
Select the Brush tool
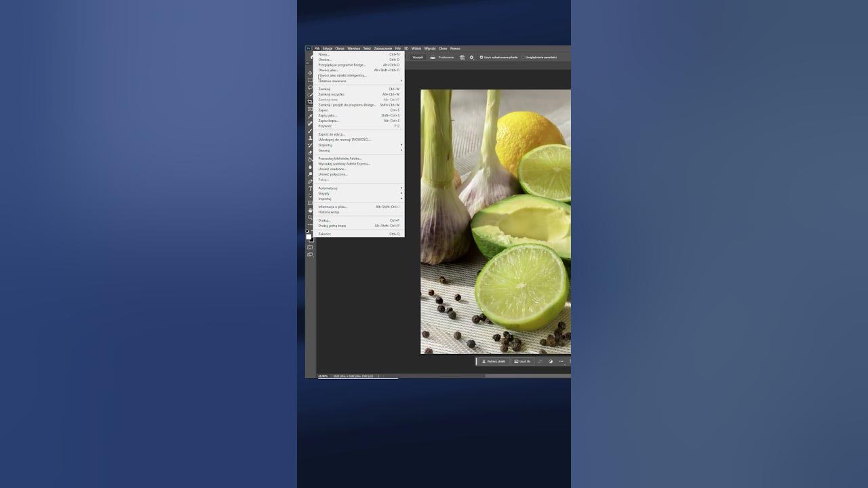point(310,131)
